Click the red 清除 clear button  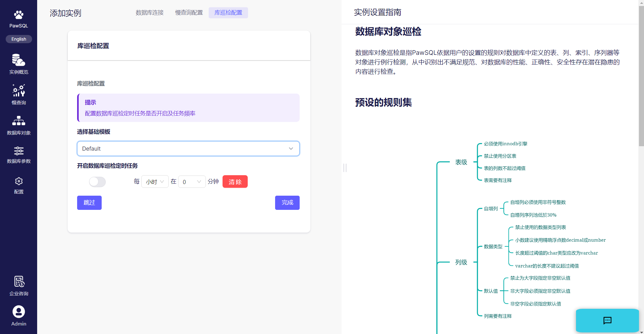(235, 182)
